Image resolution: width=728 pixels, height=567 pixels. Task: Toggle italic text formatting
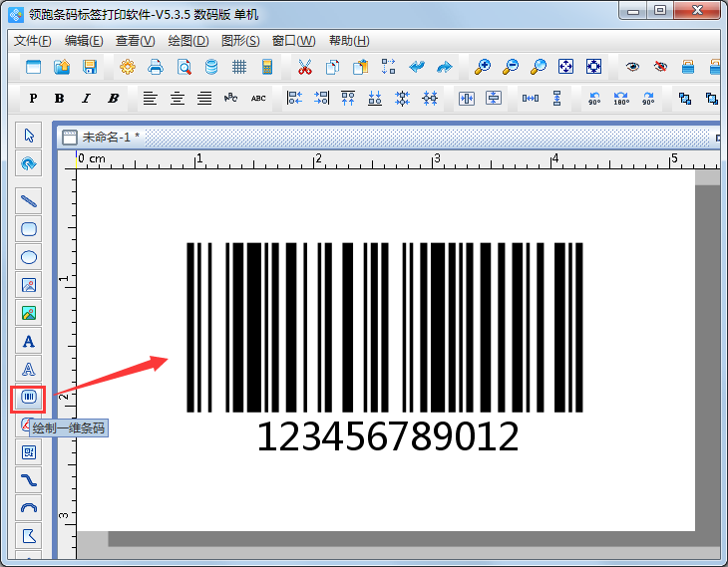(x=86, y=99)
